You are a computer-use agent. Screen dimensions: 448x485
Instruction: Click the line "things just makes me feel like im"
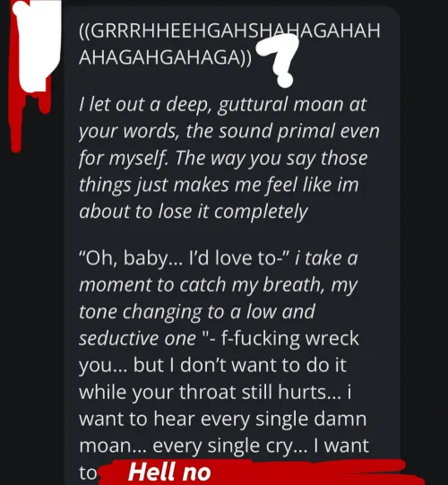tap(219, 185)
